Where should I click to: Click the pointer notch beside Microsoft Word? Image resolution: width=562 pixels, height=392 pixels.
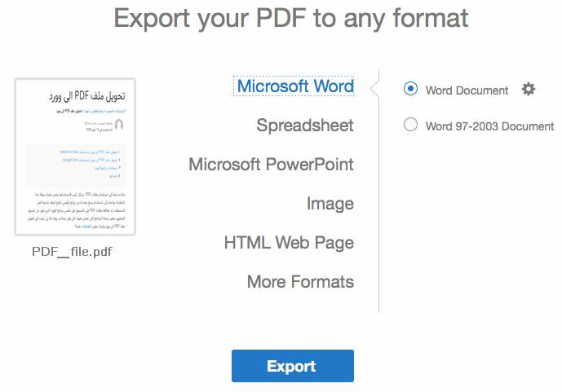tap(374, 87)
